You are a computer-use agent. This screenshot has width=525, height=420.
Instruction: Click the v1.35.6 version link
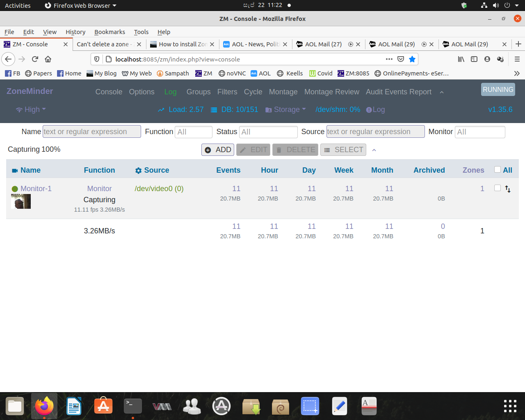500,110
